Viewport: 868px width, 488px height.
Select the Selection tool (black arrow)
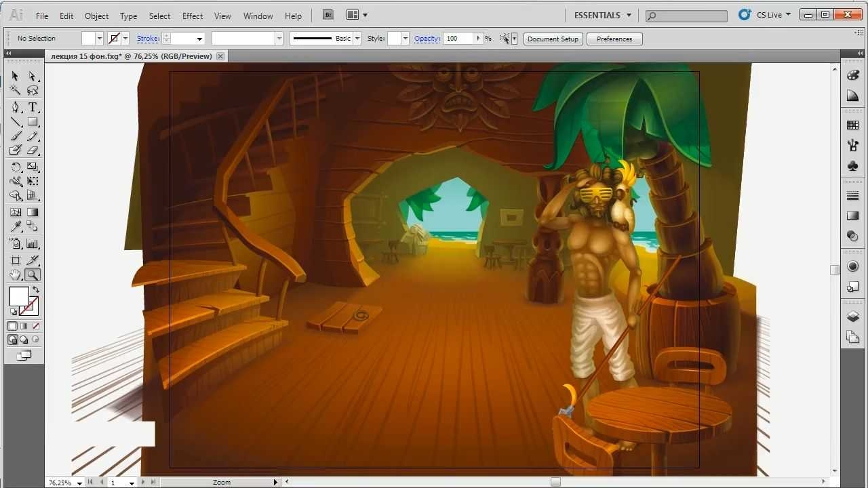tap(16, 76)
